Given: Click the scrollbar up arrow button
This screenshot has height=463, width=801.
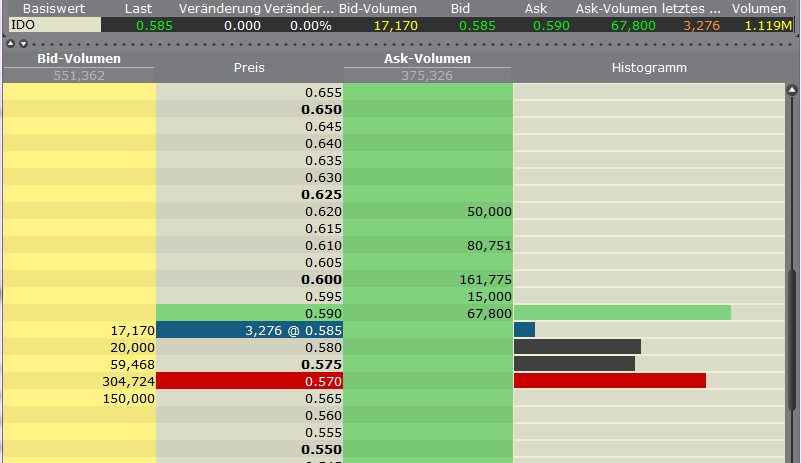Looking at the screenshot, I should tap(792, 90).
